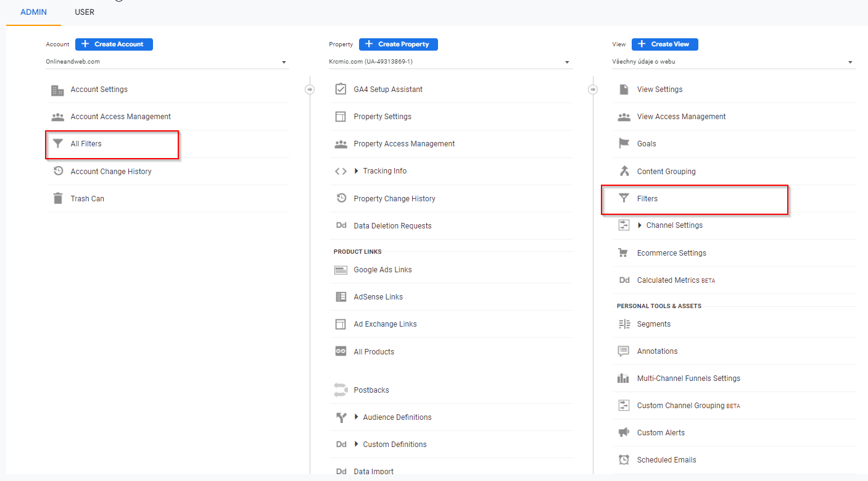Image resolution: width=868 pixels, height=481 pixels.
Task: Click the Create Property button
Action: (398, 44)
